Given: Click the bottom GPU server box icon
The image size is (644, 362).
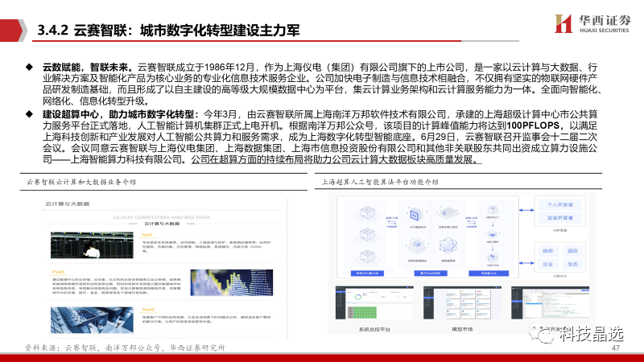Looking at the screenshot, I should [x=366, y=257].
